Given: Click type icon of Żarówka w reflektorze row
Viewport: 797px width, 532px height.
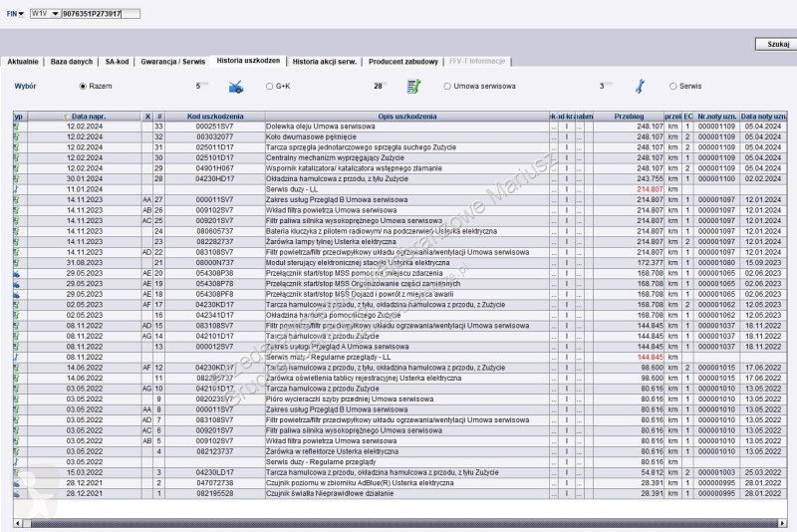Looking at the screenshot, I should (x=16, y=451).
